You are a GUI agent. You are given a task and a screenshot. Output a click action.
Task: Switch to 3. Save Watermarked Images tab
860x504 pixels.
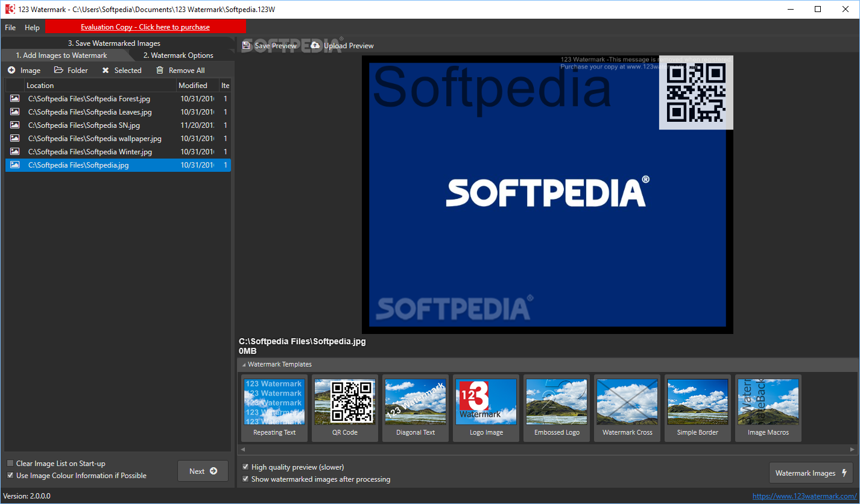pos(114,43)
